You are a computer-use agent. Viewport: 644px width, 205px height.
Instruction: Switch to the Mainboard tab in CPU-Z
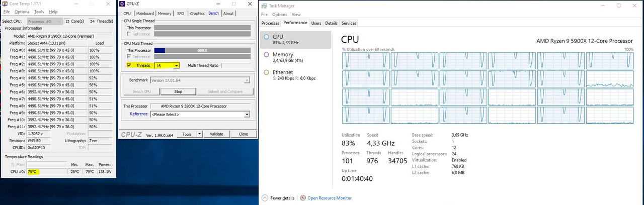coord(145,14)
